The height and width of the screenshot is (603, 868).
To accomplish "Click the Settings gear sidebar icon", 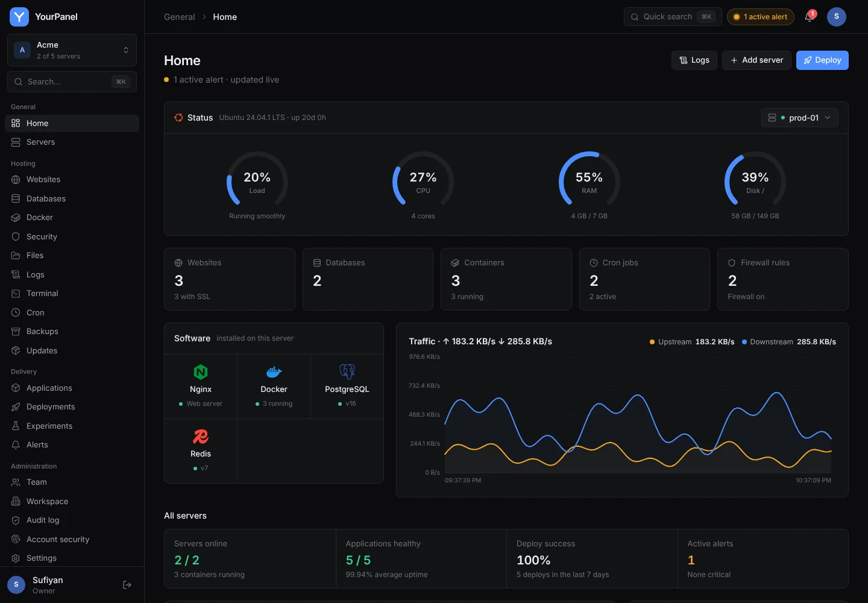I will (x=16, y=558).
